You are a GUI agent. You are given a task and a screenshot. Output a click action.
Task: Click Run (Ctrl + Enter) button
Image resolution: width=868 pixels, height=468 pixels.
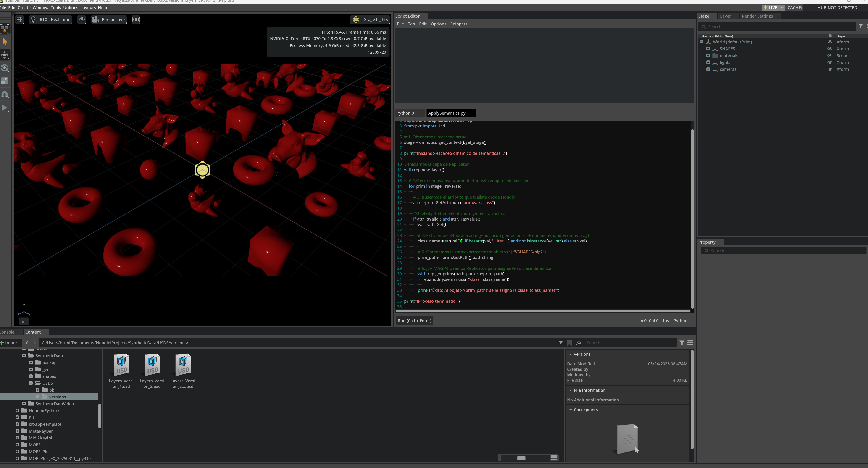(x=414, y=321)
